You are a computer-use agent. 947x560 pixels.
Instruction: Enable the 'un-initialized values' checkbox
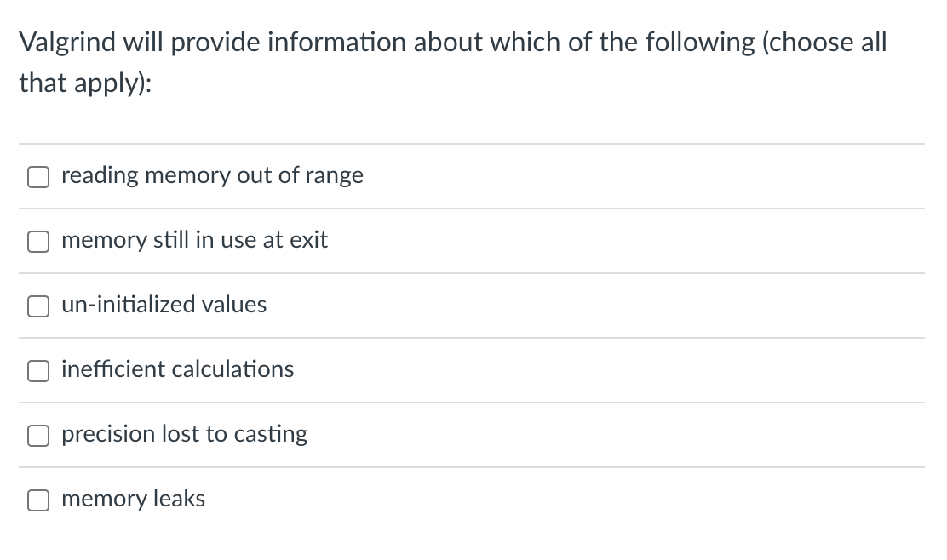39,306
